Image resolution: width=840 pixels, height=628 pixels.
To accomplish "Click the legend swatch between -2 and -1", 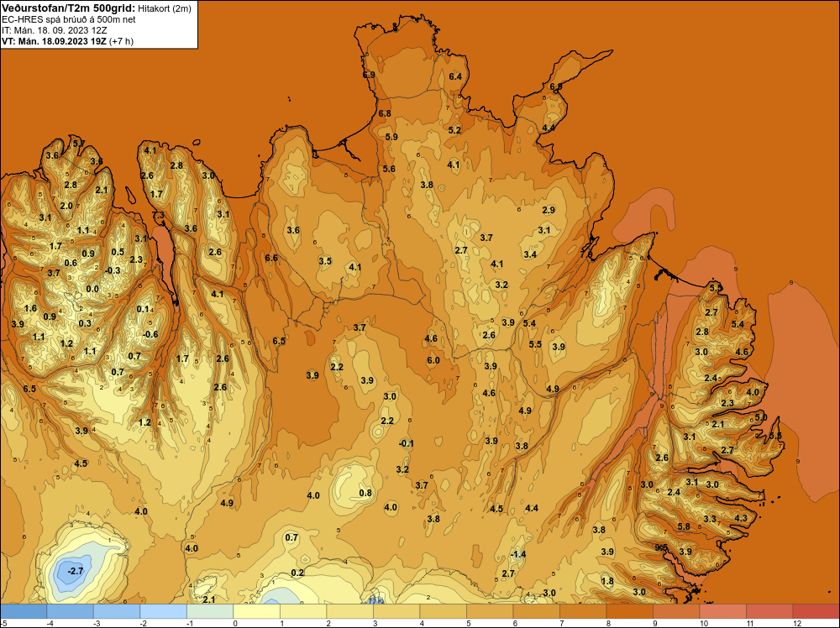I will tap(164, 611).
